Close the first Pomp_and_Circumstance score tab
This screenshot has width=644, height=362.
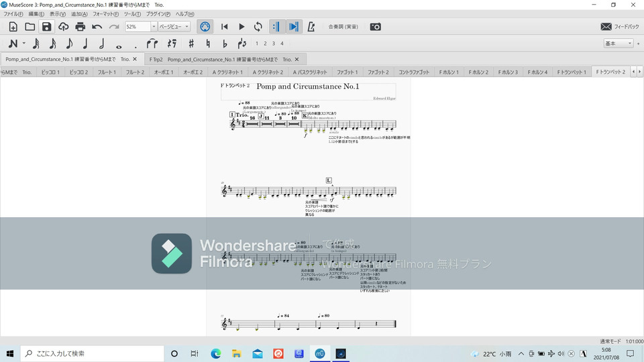click(135, 59)
